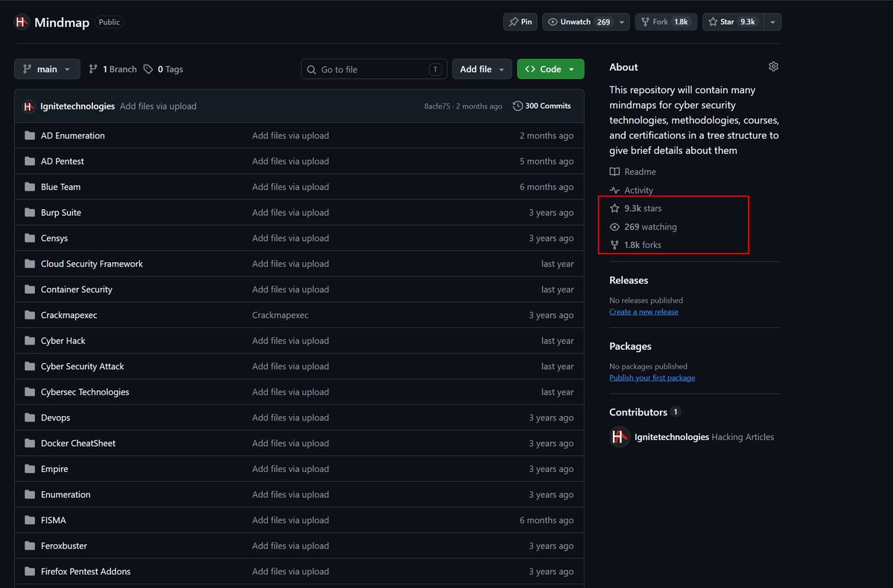The width and height of the screenshot is (893, 588).
Task: Open the Cyber Hack folder
Action: [x=63, y=340]
